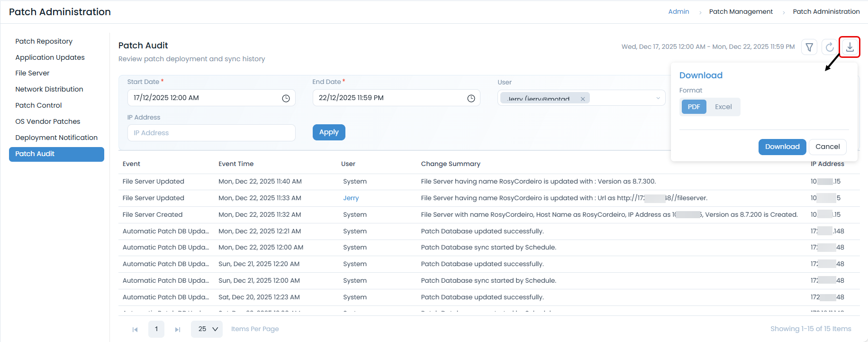
Task: Go to the first page arrow
Action: click(135, 329)
